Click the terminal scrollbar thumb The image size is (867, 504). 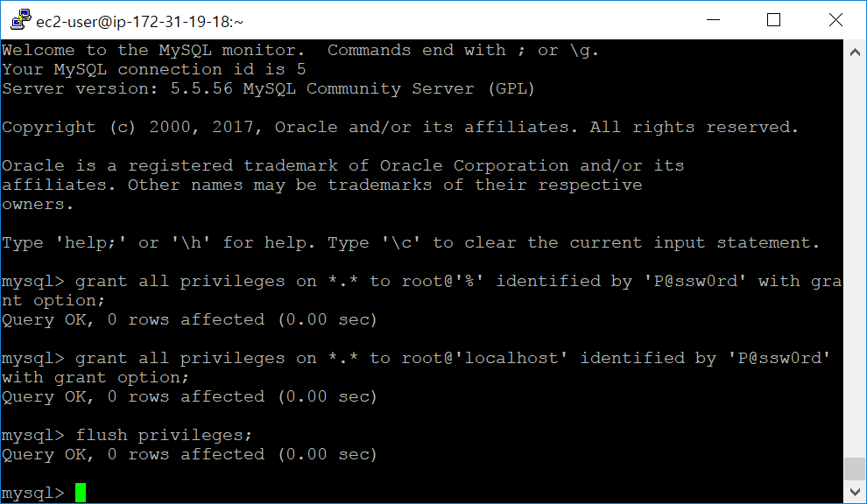pos(855,469)
